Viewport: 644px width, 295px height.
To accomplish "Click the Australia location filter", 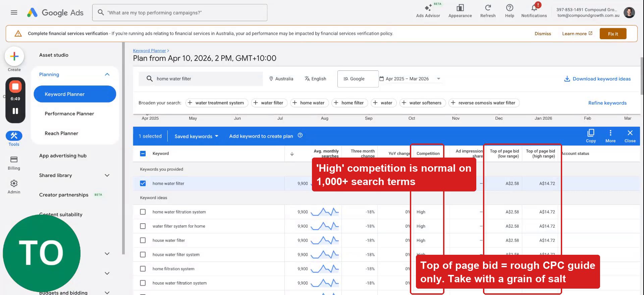I will 281,79.
